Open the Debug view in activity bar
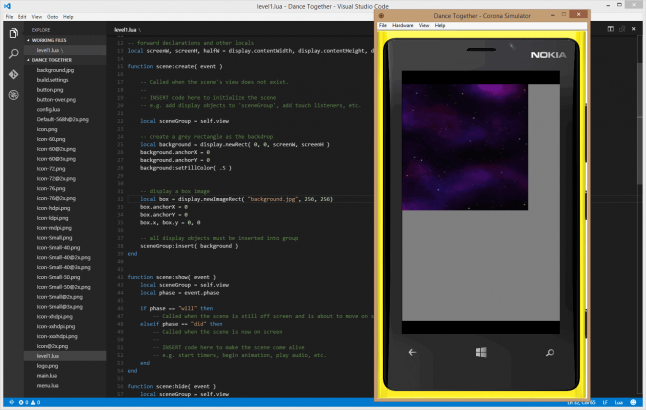Image resolution: width=646 pixels, height=410 pixels. 13,94
